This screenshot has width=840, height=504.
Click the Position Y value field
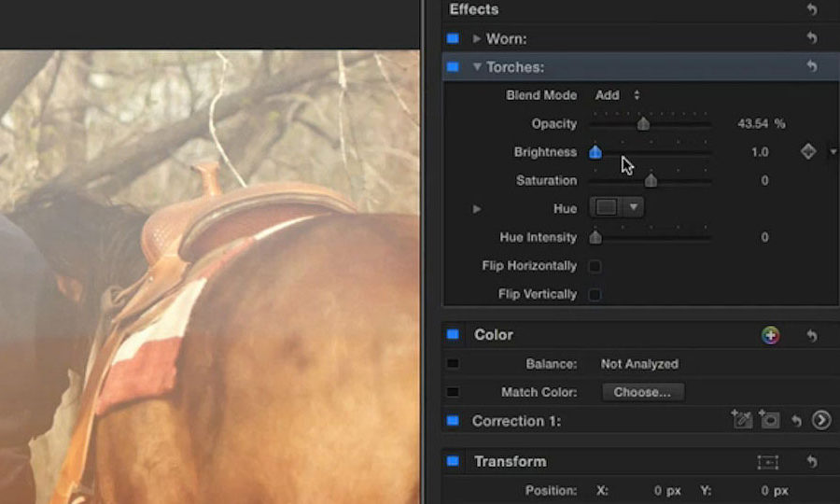[774, 491]
